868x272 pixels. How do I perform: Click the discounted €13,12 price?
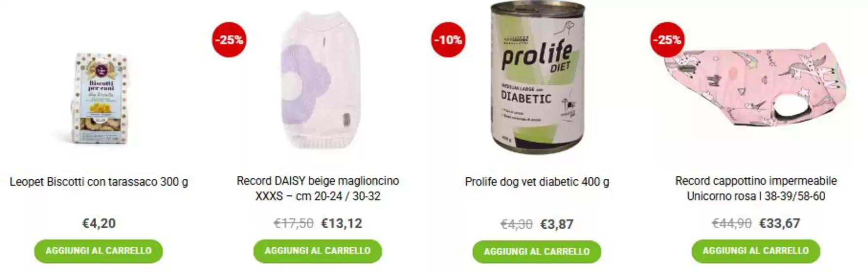(342, 223)
